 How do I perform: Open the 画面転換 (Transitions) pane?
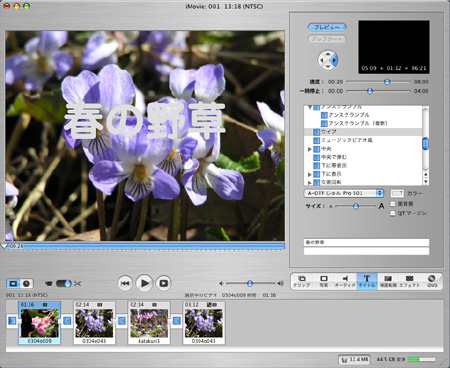388,281
